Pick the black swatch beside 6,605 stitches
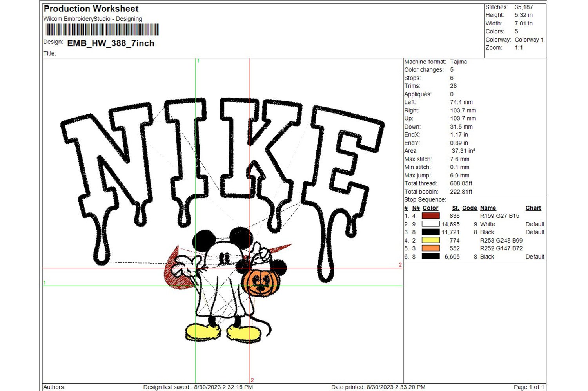The image size is (588, 391). click(x=431, y=257)
